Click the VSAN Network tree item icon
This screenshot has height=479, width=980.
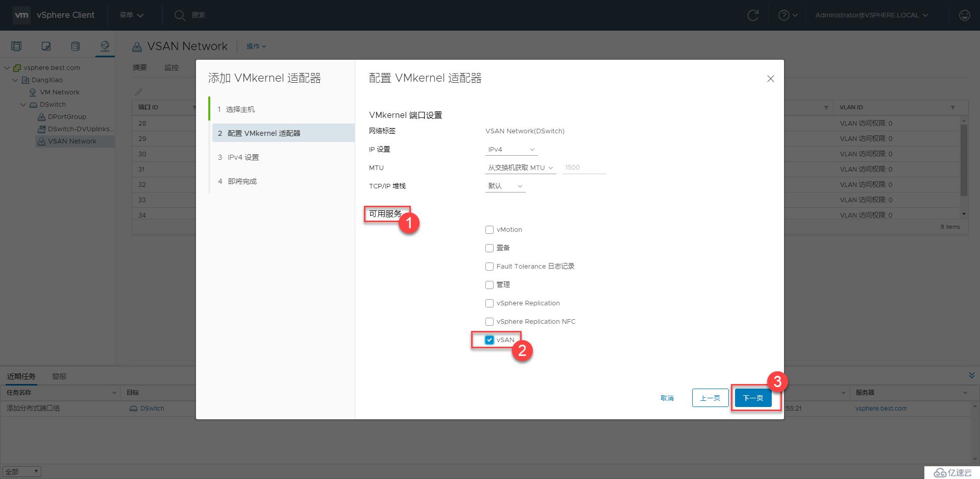tap(42, 141)
